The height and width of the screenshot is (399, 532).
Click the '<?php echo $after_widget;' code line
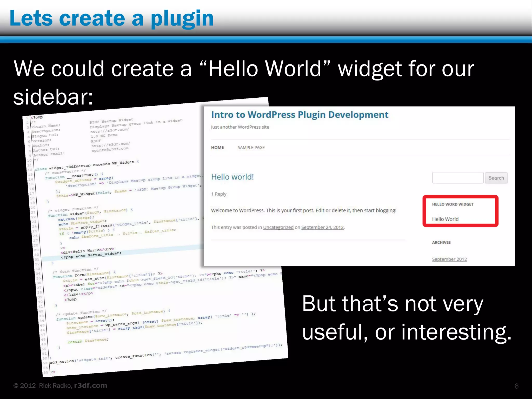pos(91,255)
